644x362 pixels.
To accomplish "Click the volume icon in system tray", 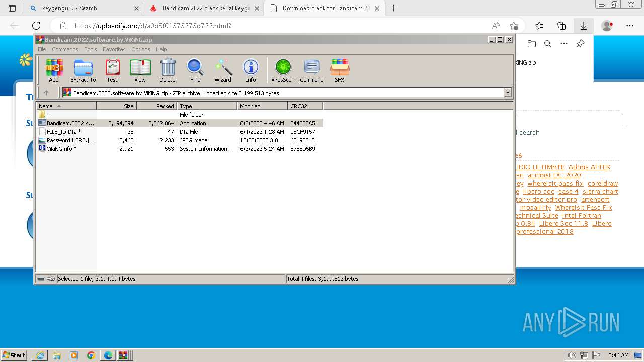I will click(x=572, y=355).
